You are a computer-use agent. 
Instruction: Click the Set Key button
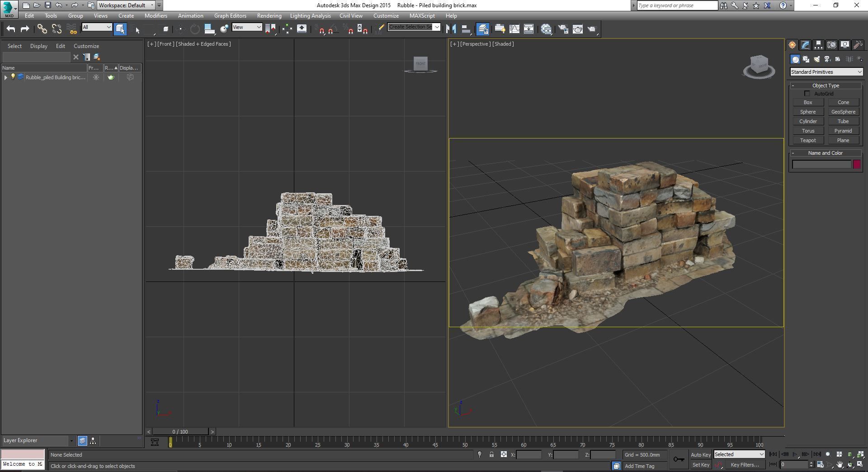point(701,465)
